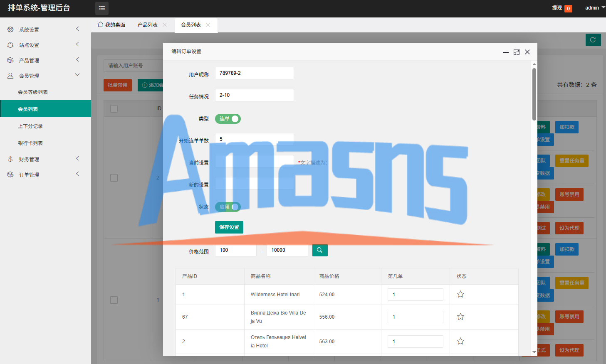Screen dimensions: 606x364
Task: Expand the 系统设置 menu chevron
Action: (x=77, y=29)
